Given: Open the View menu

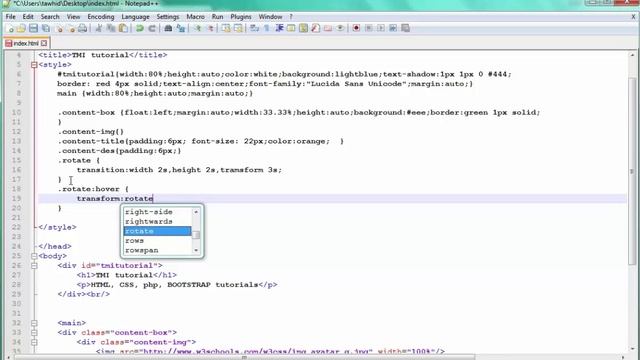Looking at the screenshot, I should [x=73, y=17].
